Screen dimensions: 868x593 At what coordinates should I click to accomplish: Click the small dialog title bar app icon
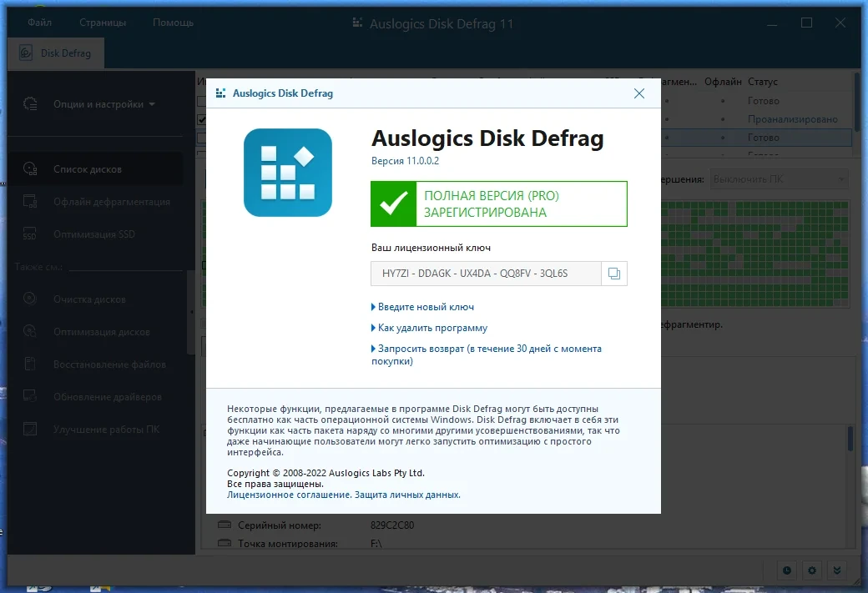(220, 93)
